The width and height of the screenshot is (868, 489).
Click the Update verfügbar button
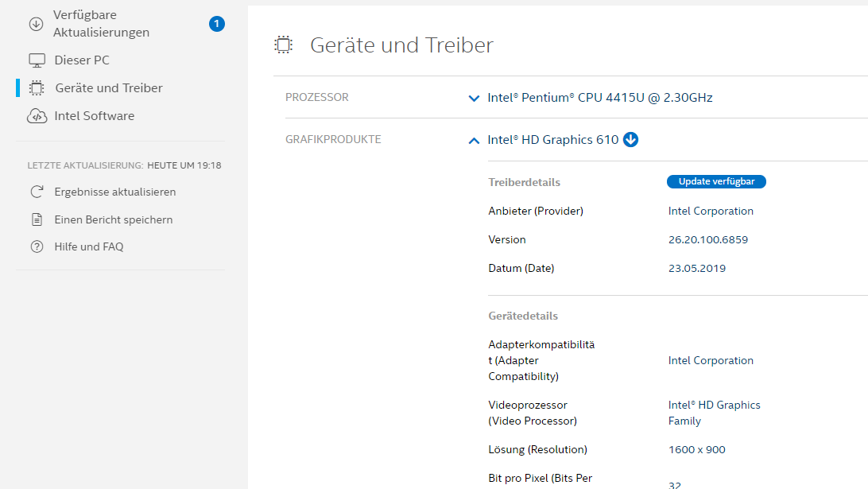(x=716, y=181)
